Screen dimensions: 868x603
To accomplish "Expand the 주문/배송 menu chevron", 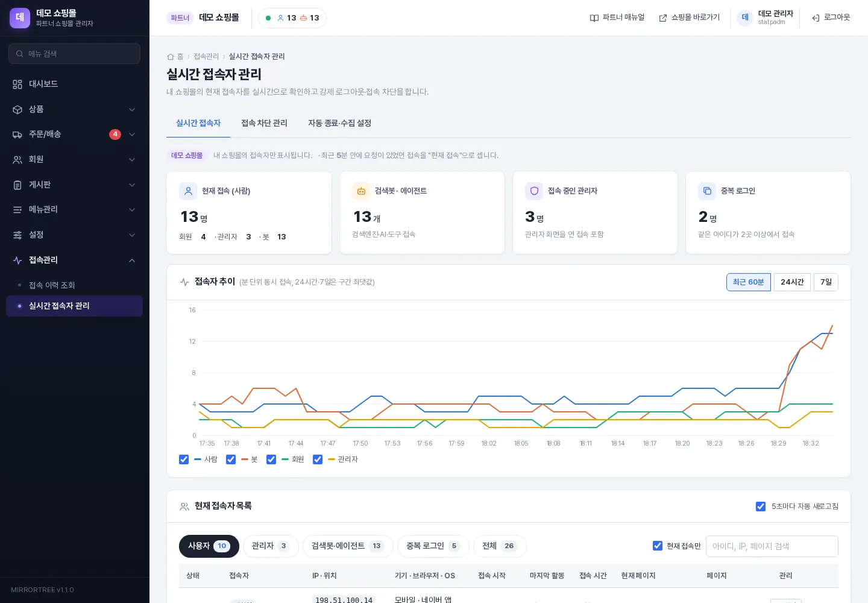I will [x=132, y=134].
